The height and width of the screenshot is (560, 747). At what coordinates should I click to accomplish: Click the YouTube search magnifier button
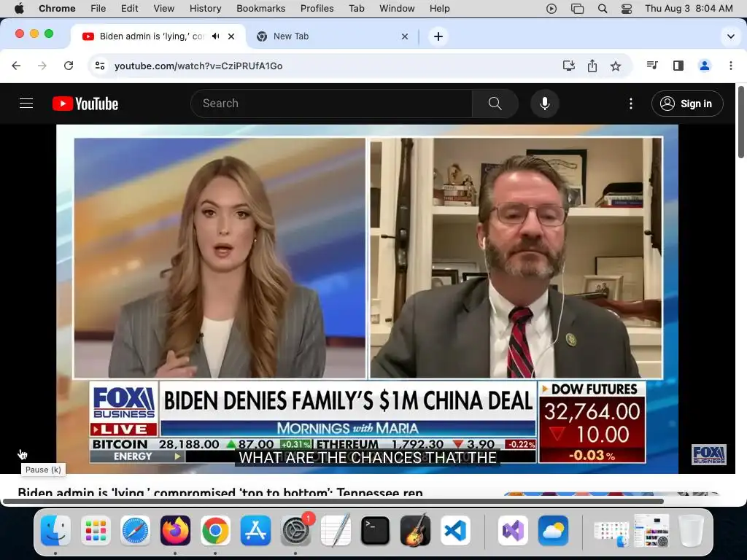coord(495,104)
